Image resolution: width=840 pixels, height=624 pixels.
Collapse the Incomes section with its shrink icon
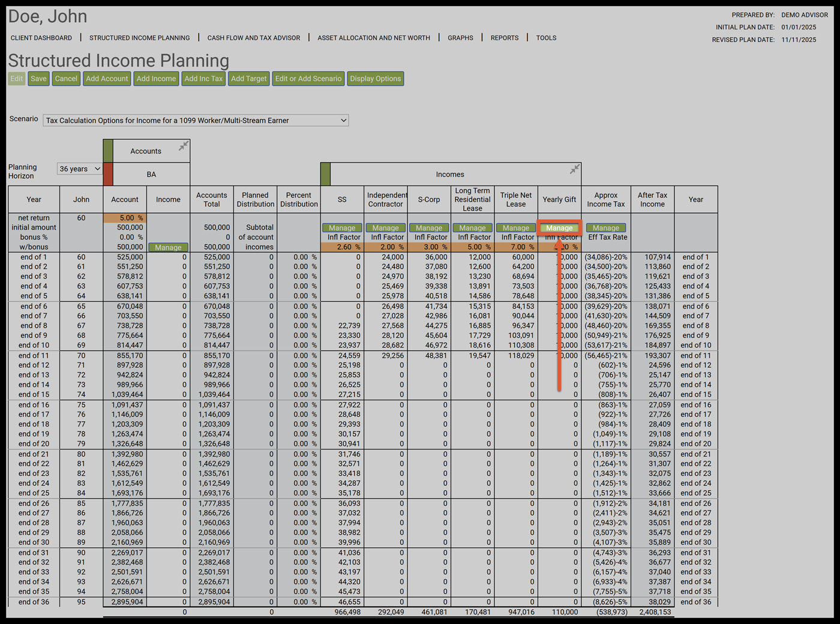pos(575,169)
